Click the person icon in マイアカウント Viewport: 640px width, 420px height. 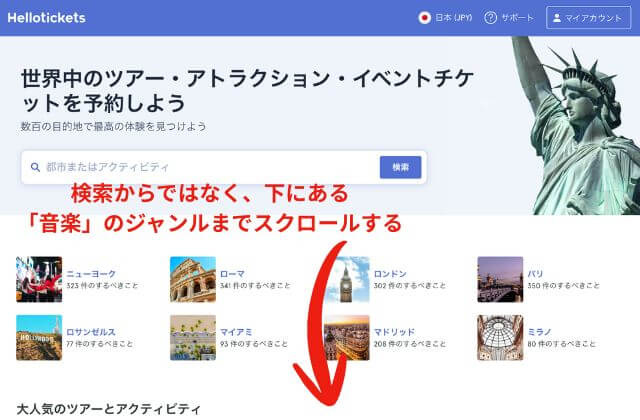pyautogui.click(x=557, y=18)
